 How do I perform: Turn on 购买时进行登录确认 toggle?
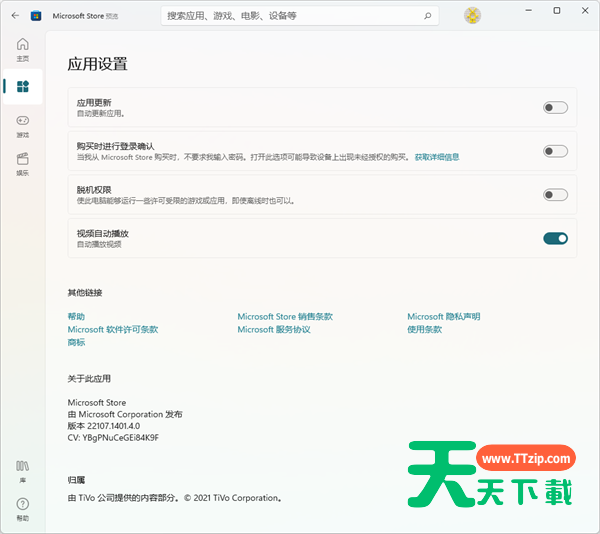pyautogui.click(x=555, y=151)
